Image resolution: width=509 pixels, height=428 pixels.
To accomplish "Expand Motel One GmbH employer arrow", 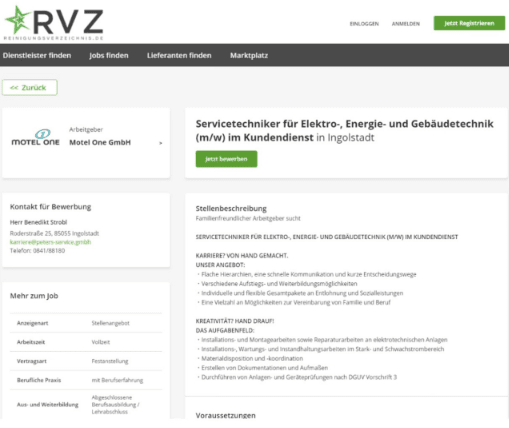I will point(161,143).
